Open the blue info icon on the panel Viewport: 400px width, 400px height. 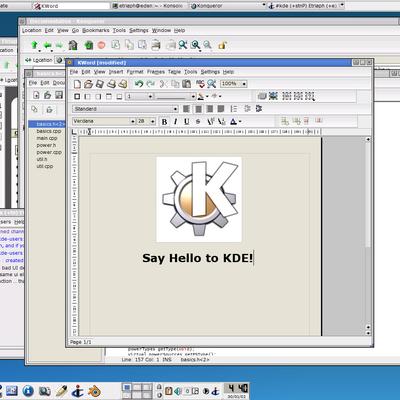(28, 391)
